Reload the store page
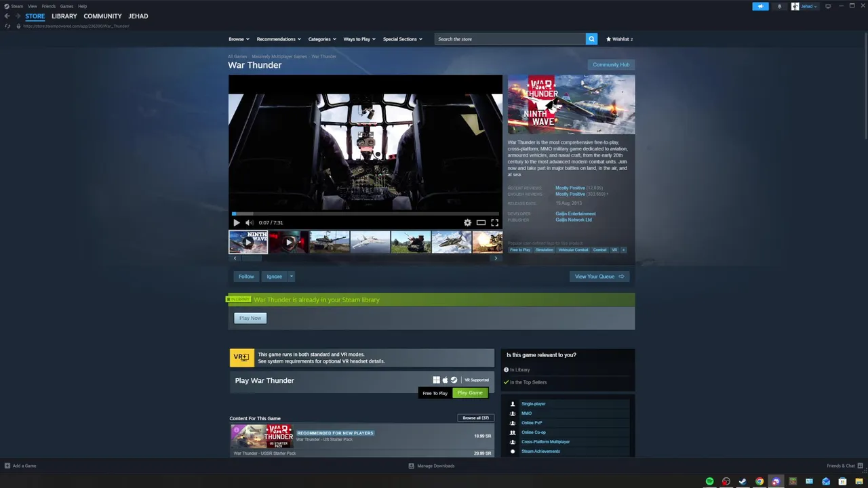This screenshot has height=488, width=868. point(7,26)
